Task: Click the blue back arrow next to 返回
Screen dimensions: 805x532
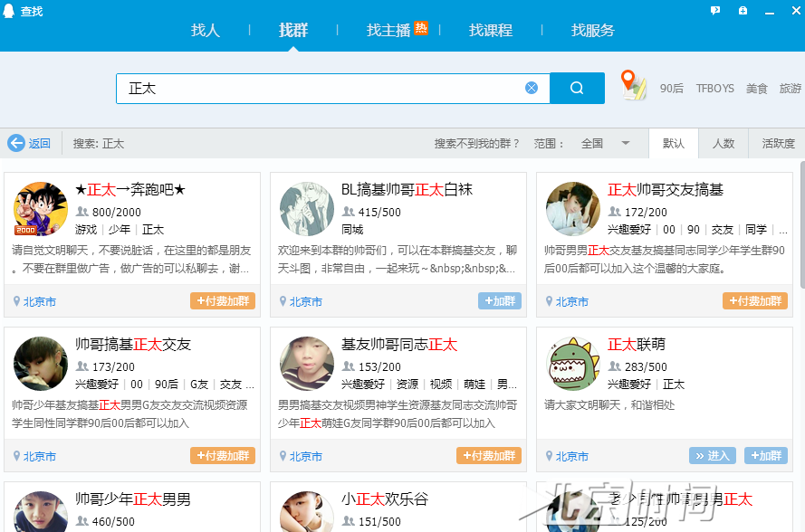Action: pos(17,142)
